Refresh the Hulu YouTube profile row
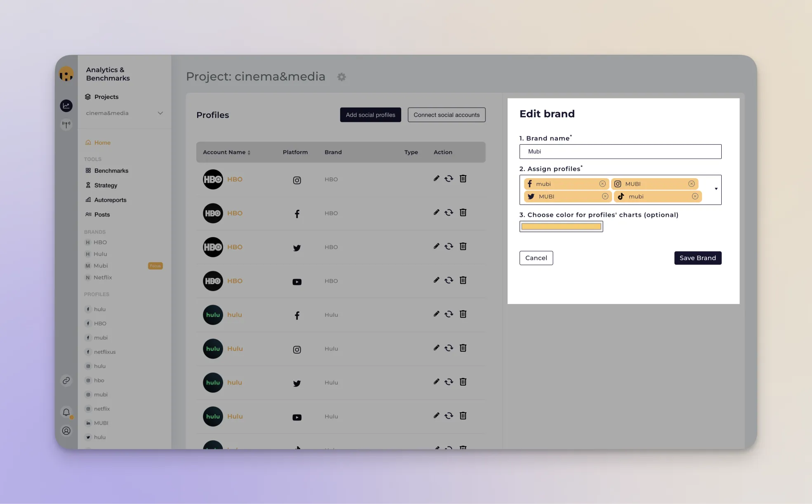This screenshot has height=504, width=812. click(449, 415)
